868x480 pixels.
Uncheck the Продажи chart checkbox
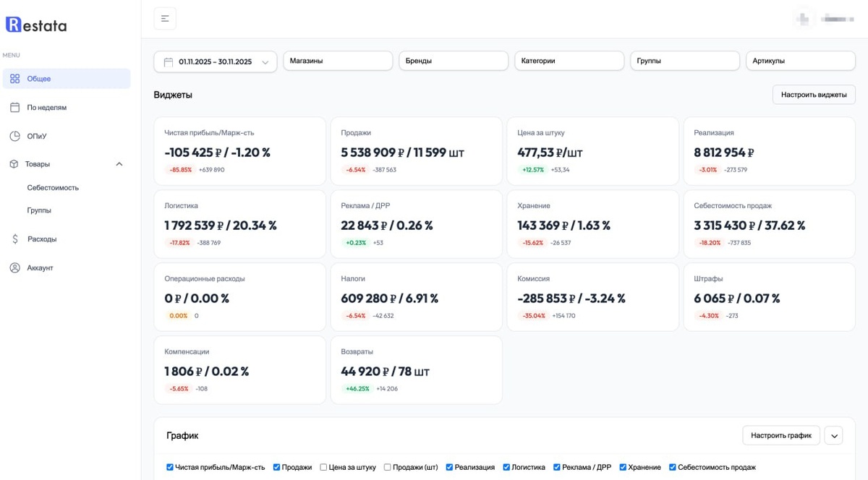(x=276, y=467)
